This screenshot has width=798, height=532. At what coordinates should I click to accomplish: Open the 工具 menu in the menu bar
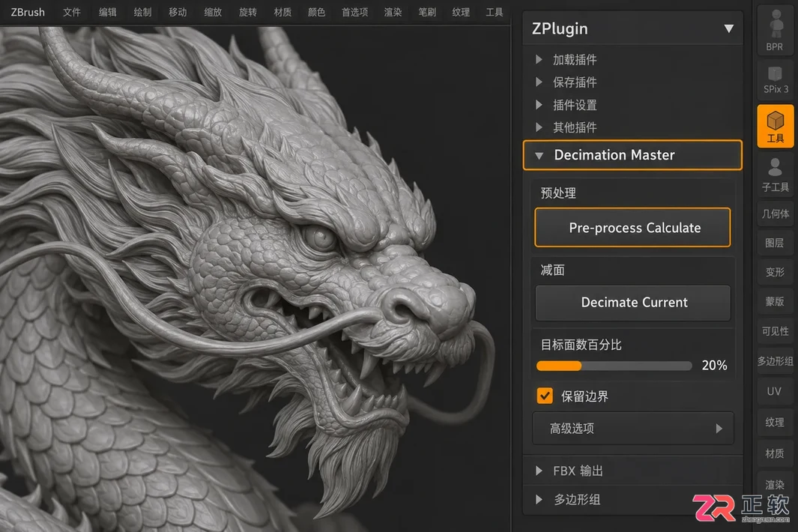point(495,12)
